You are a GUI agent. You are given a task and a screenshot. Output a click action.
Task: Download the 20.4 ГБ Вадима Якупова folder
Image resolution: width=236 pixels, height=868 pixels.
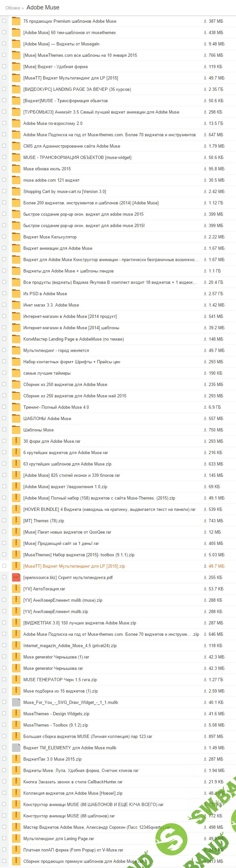pyautogui.click(x=205, y=283)
